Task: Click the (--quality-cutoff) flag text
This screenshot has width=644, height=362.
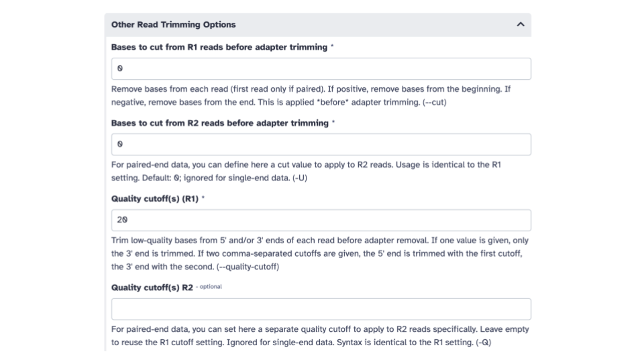Action: coord(248,267)
